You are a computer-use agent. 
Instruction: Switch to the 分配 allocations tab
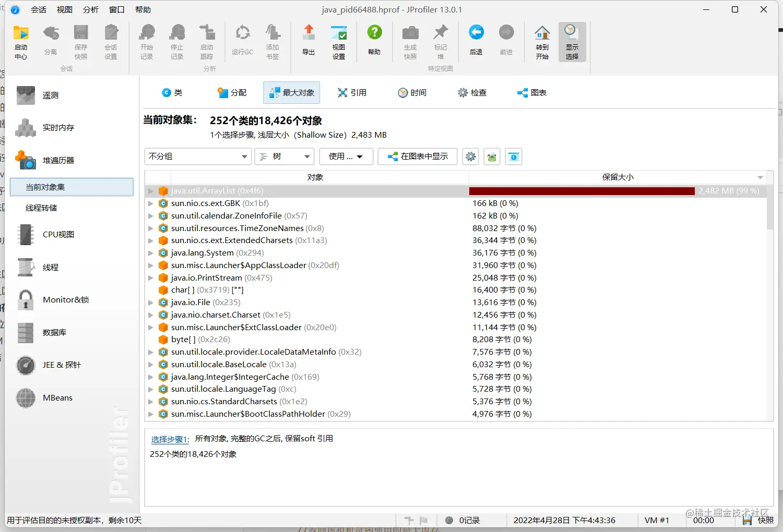click(x=232, y=93)
